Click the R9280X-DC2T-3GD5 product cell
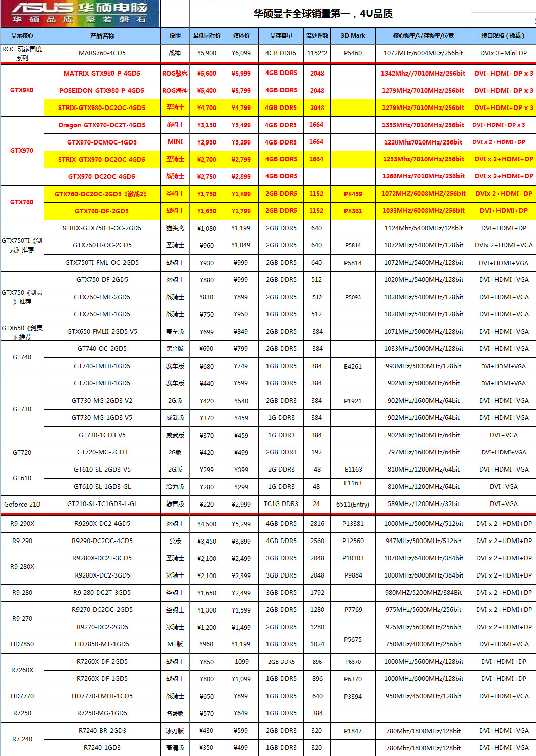The width and height of the screenshot is (536, 756). pos(102,558)
